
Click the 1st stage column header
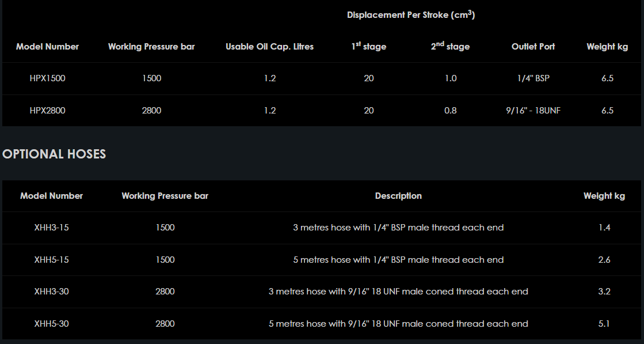369,46
